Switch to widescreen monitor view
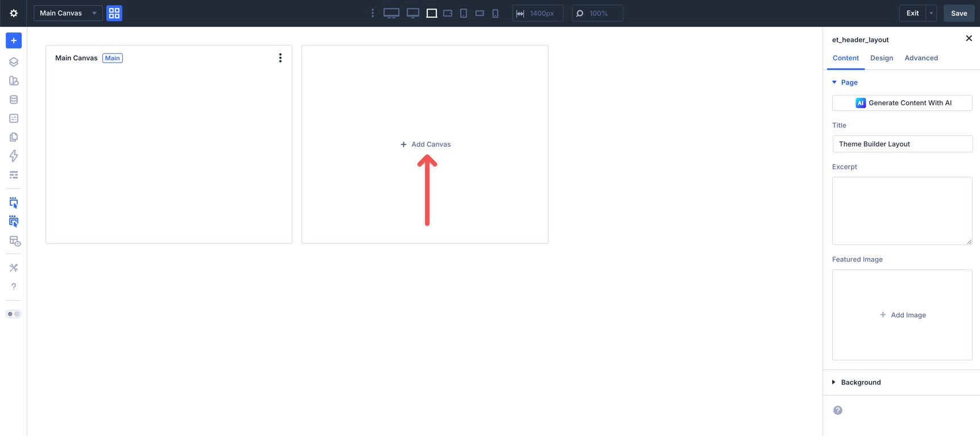 (413, 13)
